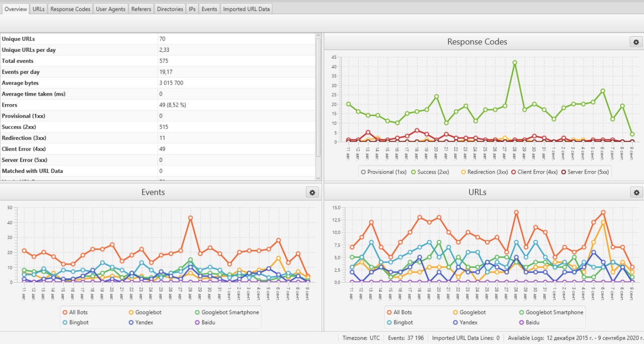Open Response Codes chart settings gear
This screenshot has height=344, width=644.
(x=636, y=42)
